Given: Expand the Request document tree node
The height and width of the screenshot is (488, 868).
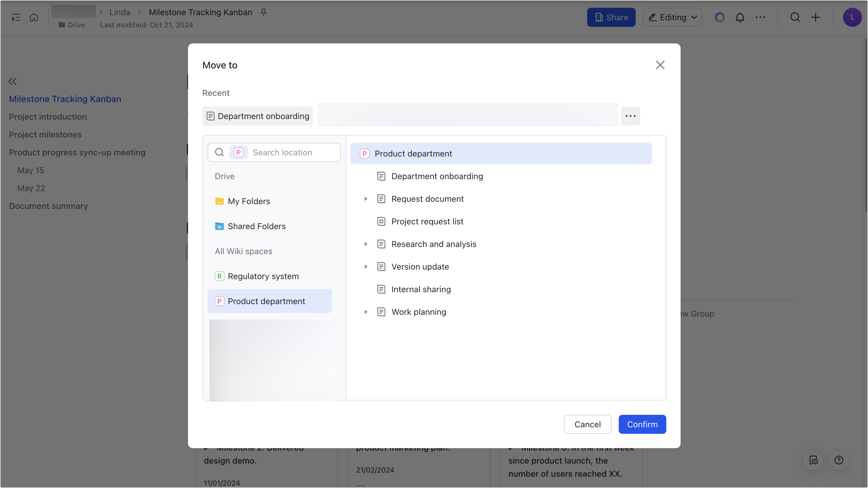Looking at the screenshot, I should pos(366,199).
